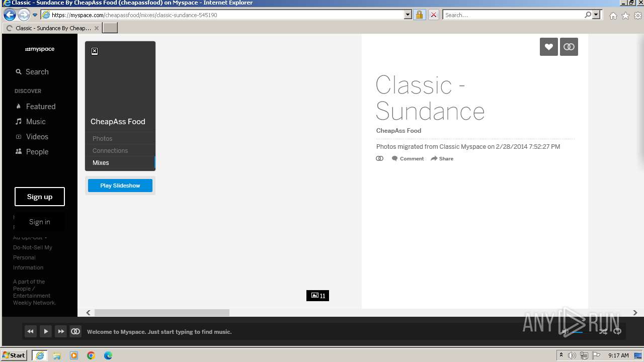Open Do-Not-Sell My Personal Information link
Viewport: 644px width, 362px height.
pyautogui.click(x=33, y=257)
